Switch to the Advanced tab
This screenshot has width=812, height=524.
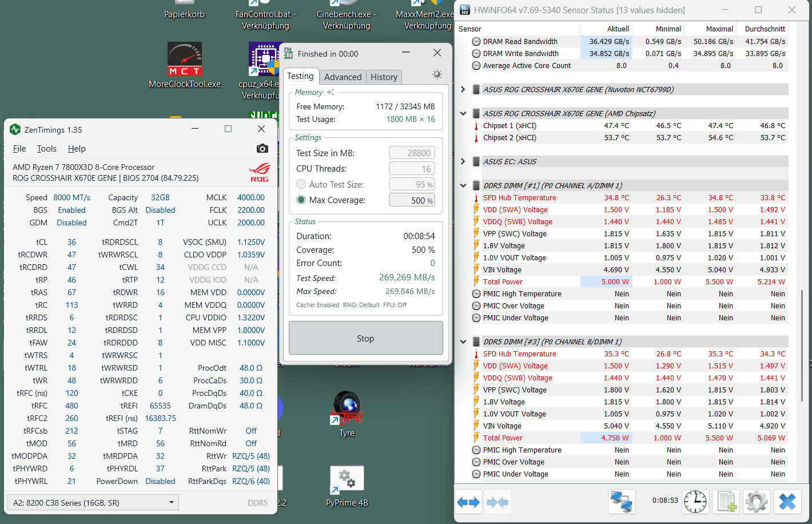pos(343,77)
